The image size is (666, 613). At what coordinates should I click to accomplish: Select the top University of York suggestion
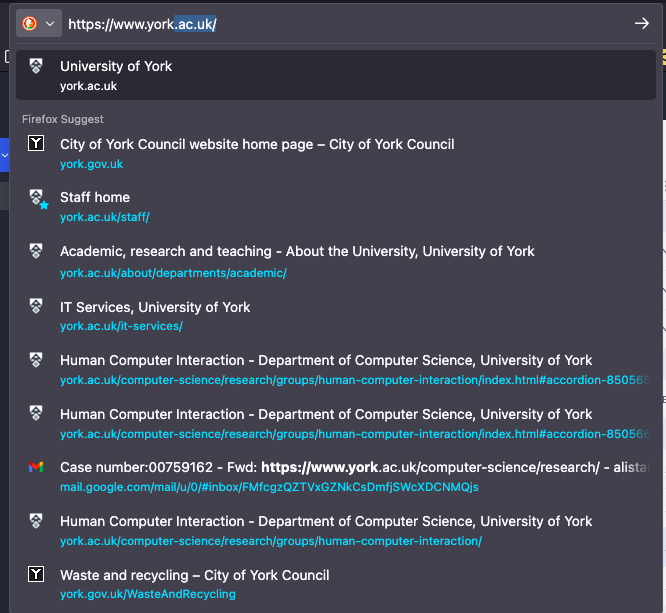click(116, 66)
